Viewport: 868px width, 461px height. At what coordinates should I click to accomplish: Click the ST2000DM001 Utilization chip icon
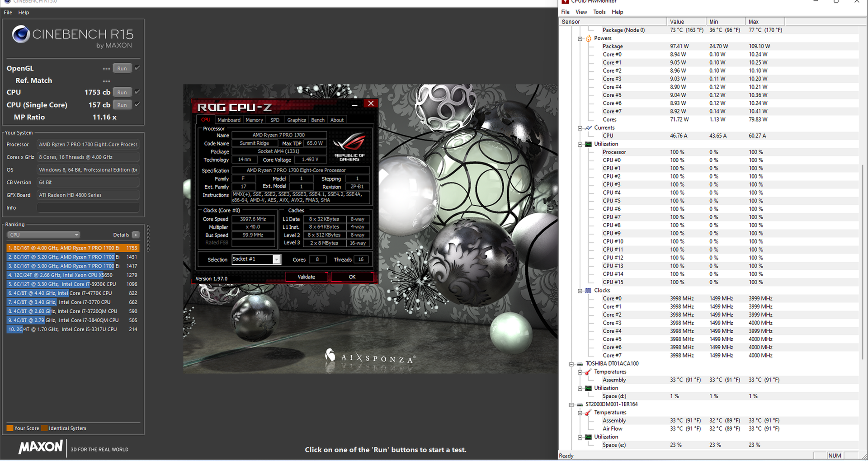click(x=589, y=437)
